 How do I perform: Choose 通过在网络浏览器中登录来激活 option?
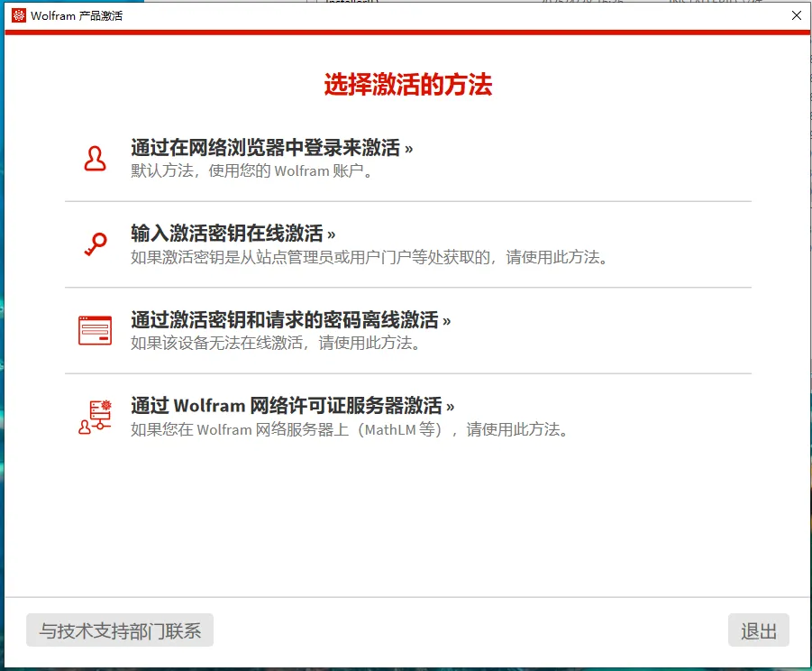coord(271,148)
